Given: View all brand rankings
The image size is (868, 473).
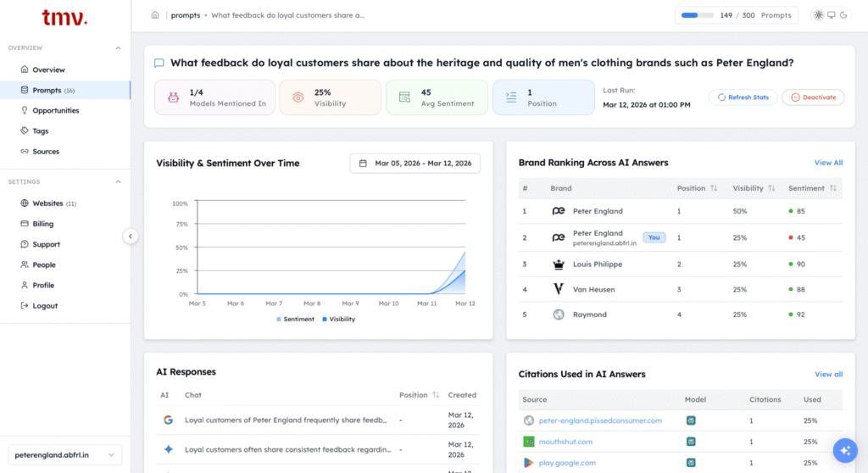Looking at the screenshot, I should [x=828, y=163].
